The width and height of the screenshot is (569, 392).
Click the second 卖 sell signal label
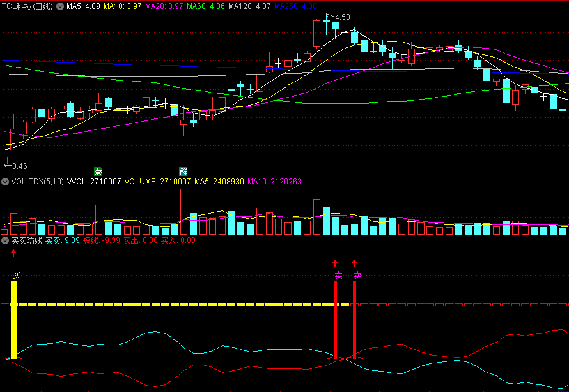pyautogui.click(x=357, y=276)
